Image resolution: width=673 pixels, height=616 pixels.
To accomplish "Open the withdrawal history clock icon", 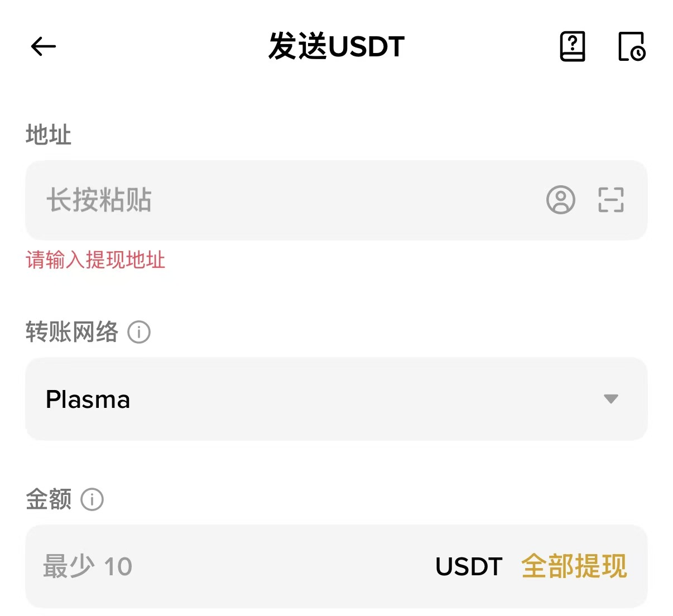I will [632, 46].
